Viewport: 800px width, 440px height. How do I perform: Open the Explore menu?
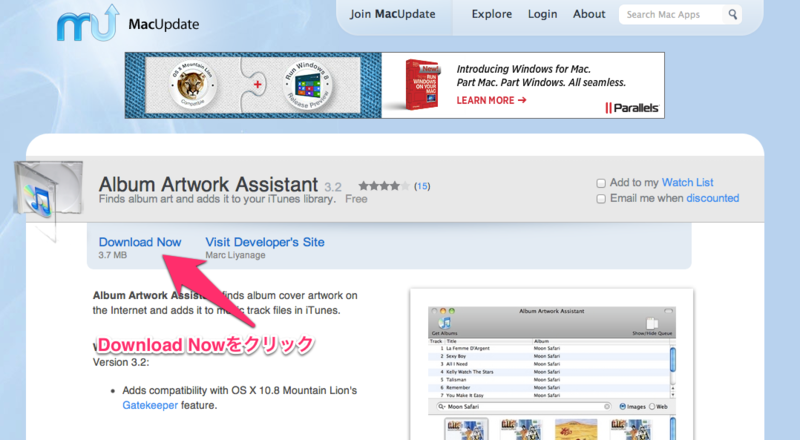(492, 14)
